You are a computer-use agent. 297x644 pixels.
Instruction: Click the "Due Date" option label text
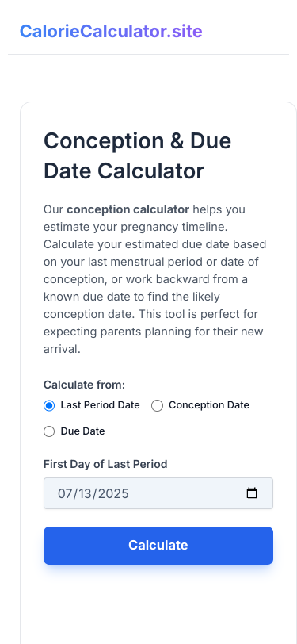click(x=82, y=431)
